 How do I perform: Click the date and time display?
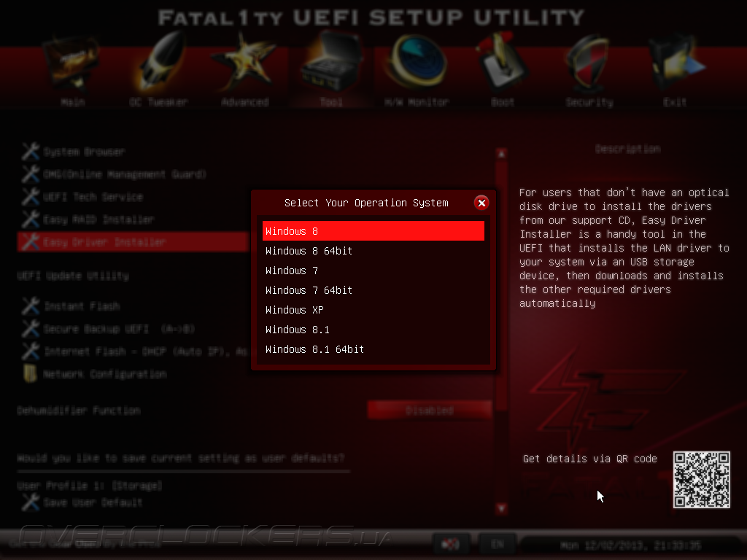pos(631,545)
